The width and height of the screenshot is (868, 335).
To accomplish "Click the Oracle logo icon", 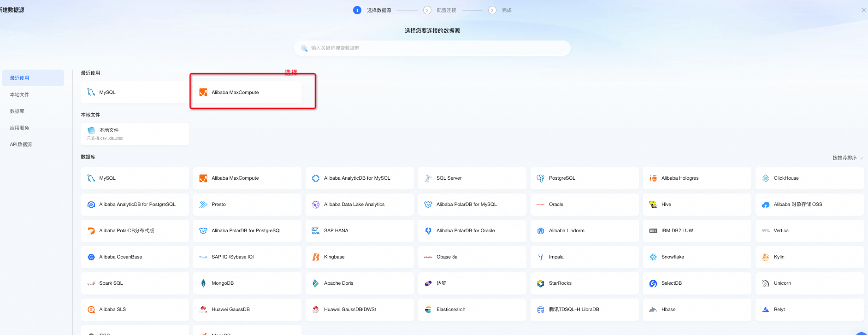I will point(541,205).
